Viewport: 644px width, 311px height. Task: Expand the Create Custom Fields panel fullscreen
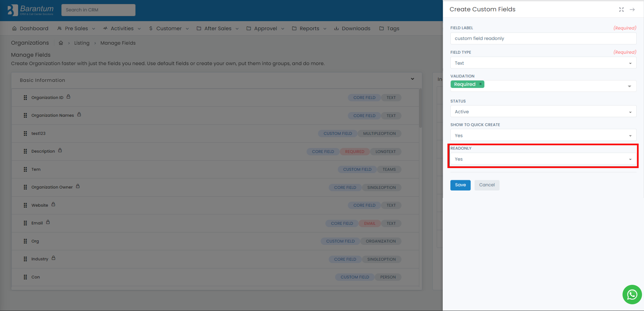(x=622, y=9)
